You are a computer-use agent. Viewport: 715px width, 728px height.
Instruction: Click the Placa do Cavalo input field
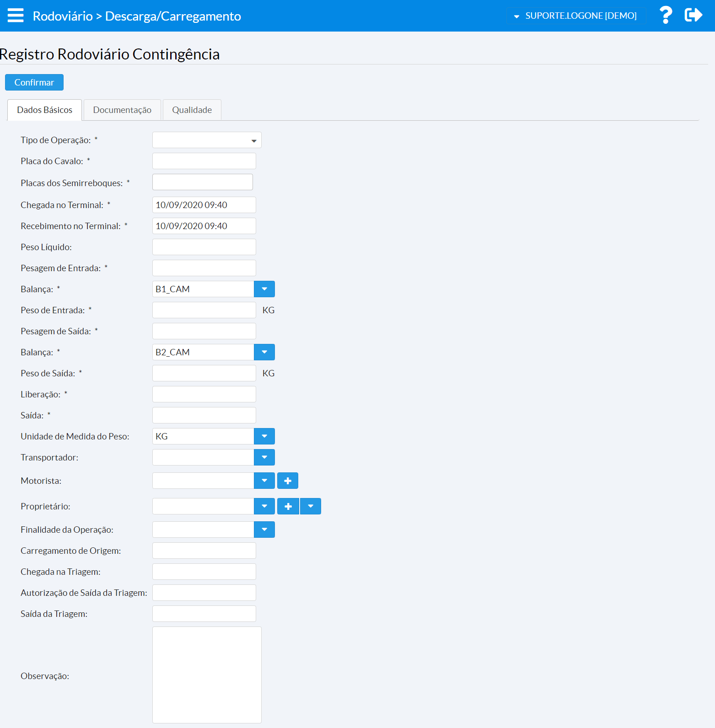pyautogui.click(x=204, y=161)
